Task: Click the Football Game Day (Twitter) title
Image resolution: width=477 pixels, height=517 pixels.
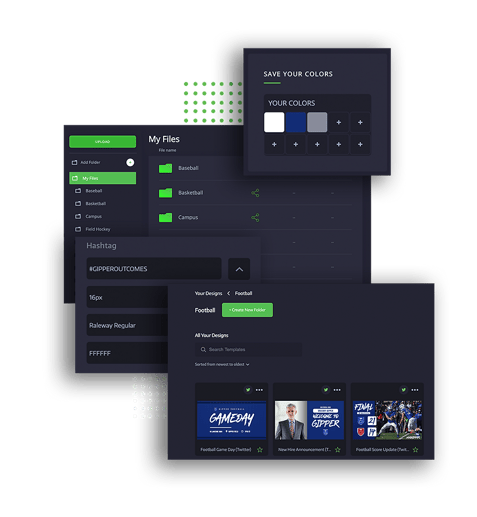Action: tap(226, 450)
